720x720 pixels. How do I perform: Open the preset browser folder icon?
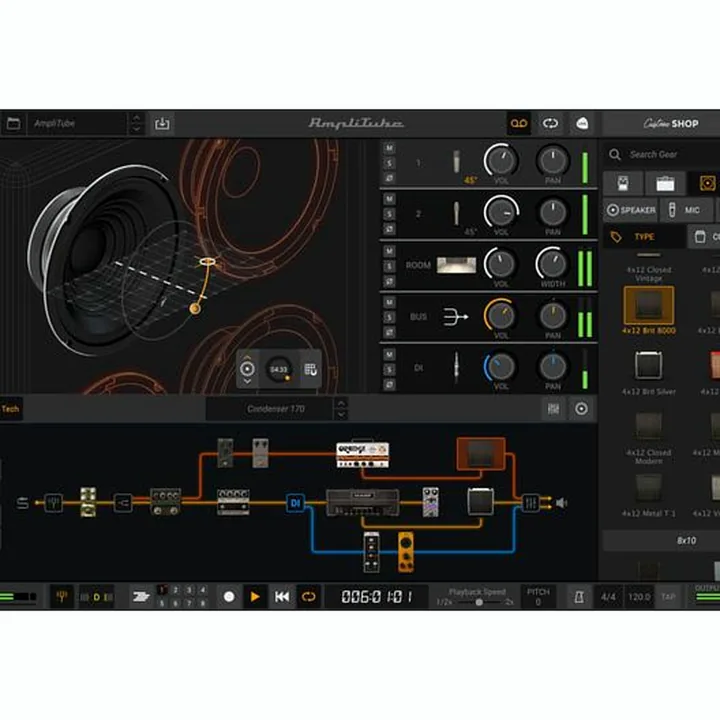13,124
